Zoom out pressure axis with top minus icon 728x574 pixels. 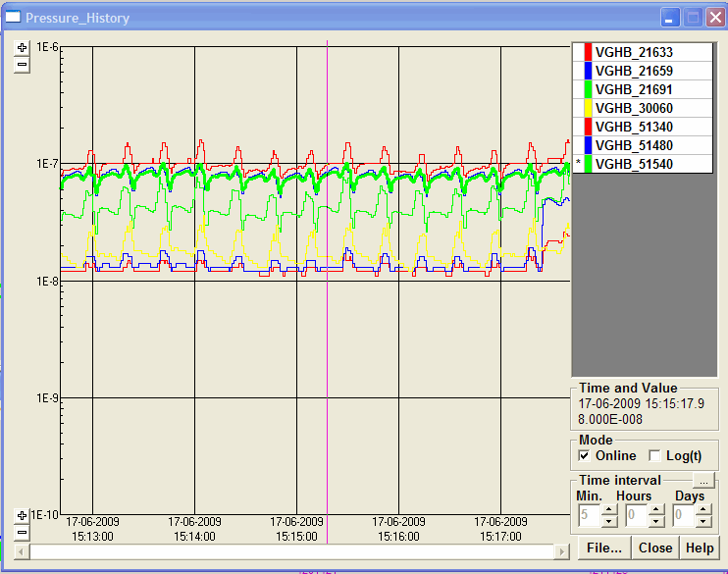tap(22, 65)
